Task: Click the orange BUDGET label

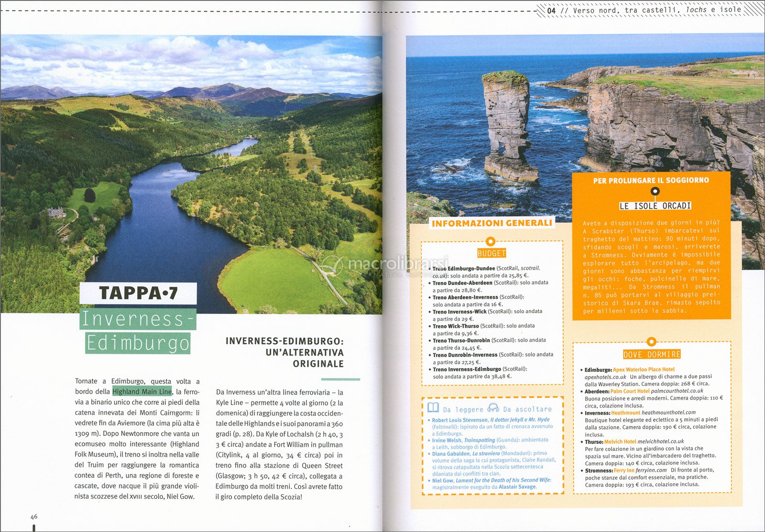Action: 492,253
